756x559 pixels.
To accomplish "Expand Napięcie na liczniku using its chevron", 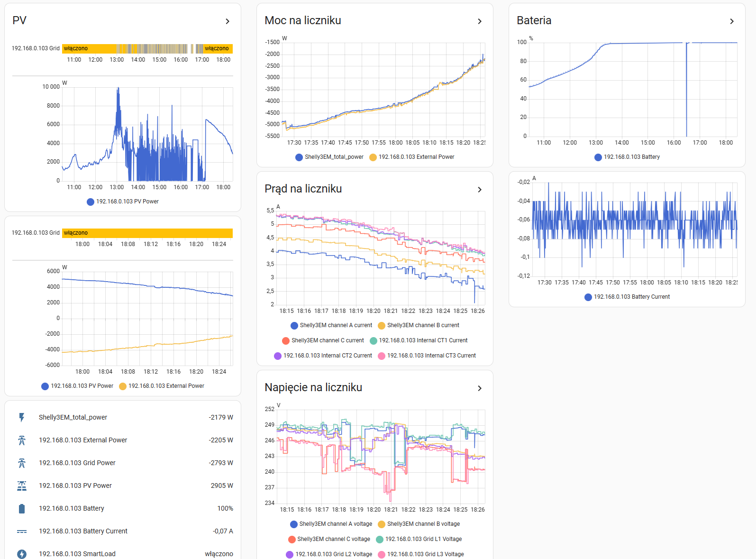I will point(480,388).
